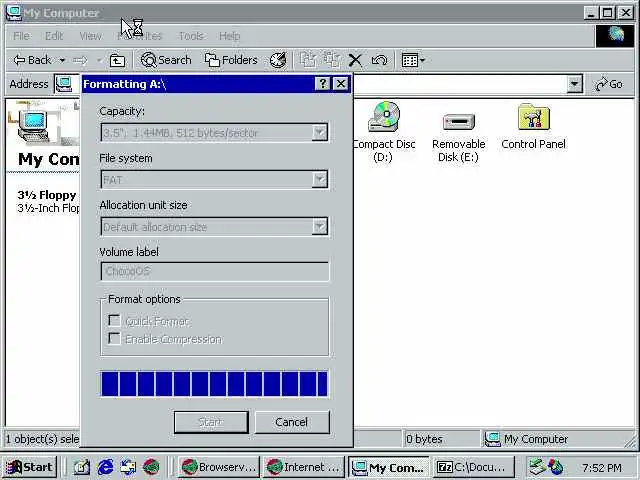This screenshot has height=480, width=640.
Task: Click the 7:52 PM taskbar clock
Action: 602,467
